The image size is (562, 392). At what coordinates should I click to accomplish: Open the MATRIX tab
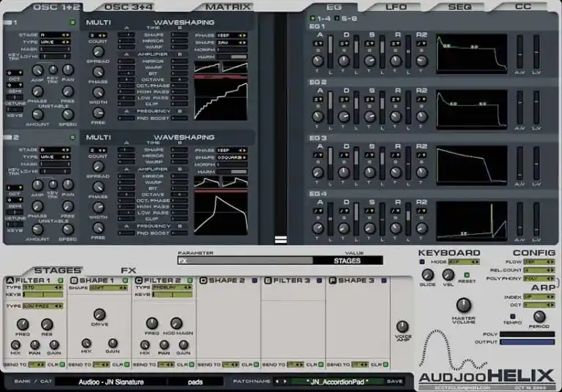[228, 7]
